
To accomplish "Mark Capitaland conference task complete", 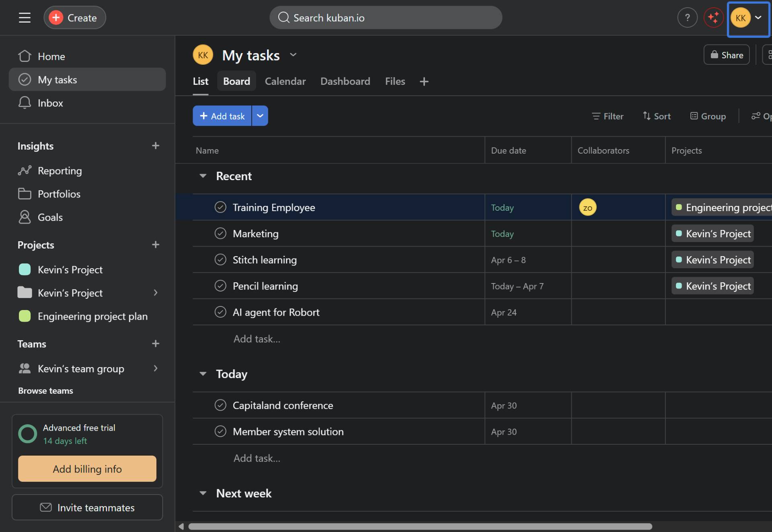I will click(x=220, y=405).
